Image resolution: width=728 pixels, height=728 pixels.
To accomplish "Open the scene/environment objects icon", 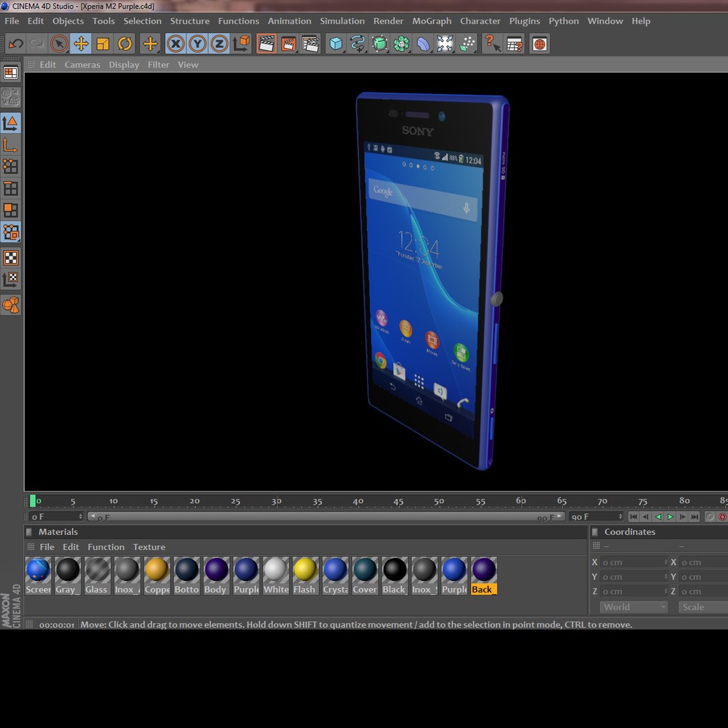I will coord(445,44).
